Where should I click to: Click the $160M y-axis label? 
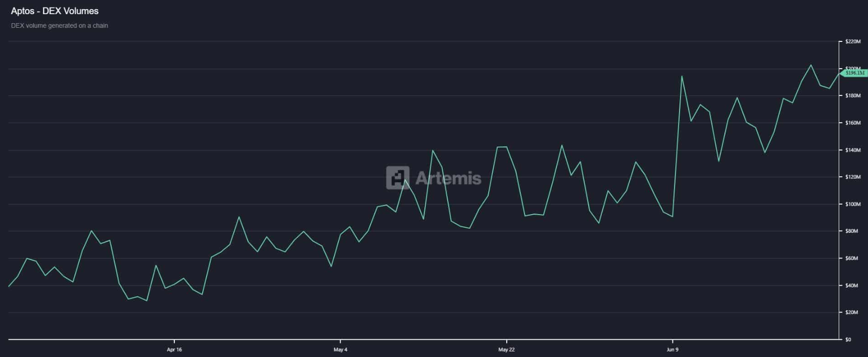pos(853,123)
